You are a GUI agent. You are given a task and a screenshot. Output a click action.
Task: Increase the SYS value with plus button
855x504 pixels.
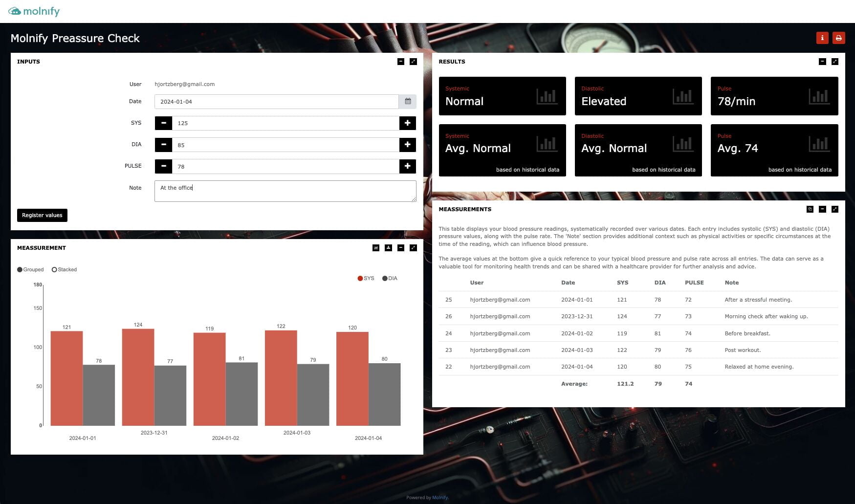pos(407,123)
